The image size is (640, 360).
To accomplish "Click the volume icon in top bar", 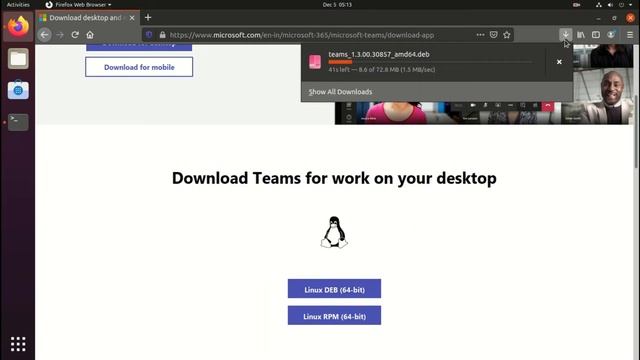I will pyautogui.click(x=610, y=5).
